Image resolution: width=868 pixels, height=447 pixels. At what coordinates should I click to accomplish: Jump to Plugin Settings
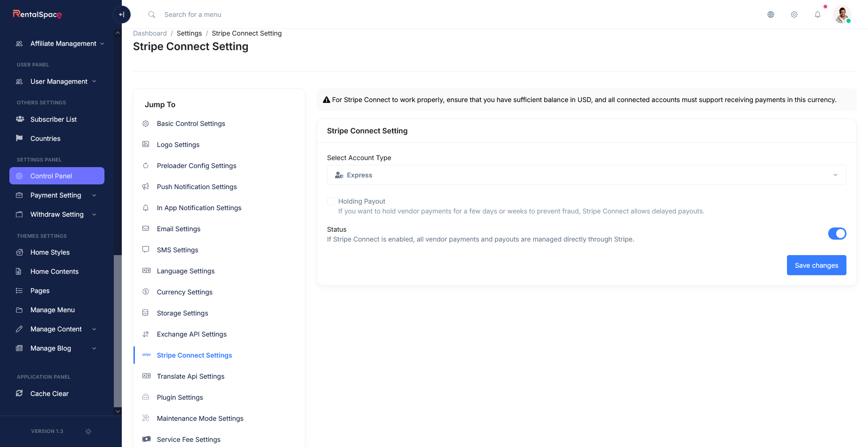pyautogui.click(x=180, y=397)
